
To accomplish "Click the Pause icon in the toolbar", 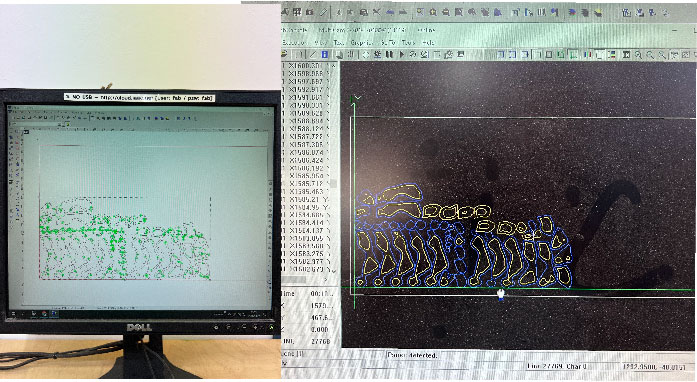I will tap(389, 54).
